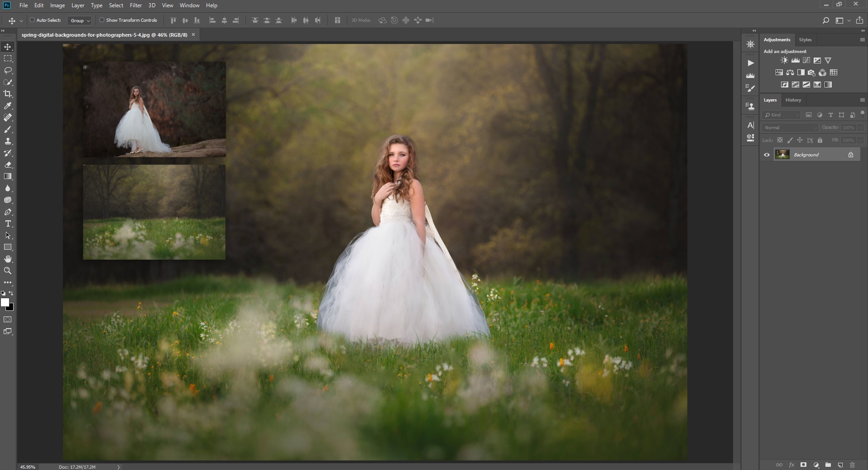Open the Adjustments panel flyout menu
The image size is (868, 470).
click(x=862, y=40)
